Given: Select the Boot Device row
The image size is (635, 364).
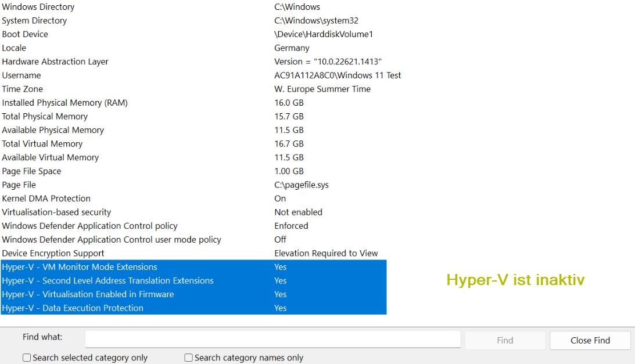Looking at the screenshot, I should (x=25, y=34).
